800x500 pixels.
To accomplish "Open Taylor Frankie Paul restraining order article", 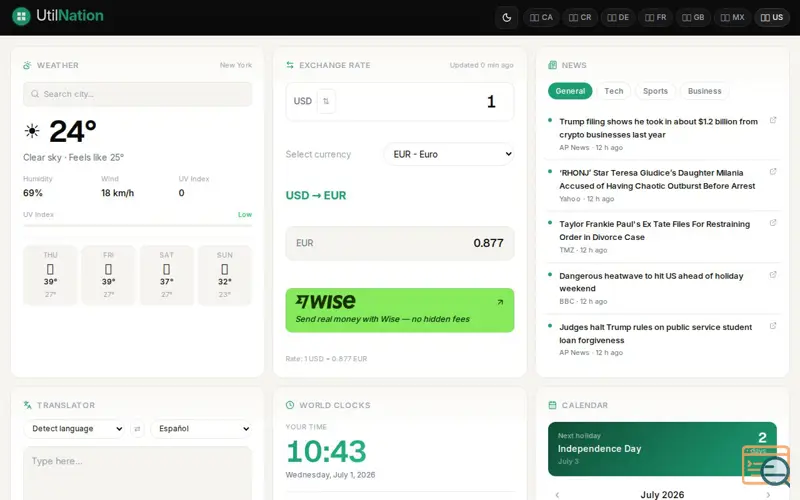I will pos(655,231).
